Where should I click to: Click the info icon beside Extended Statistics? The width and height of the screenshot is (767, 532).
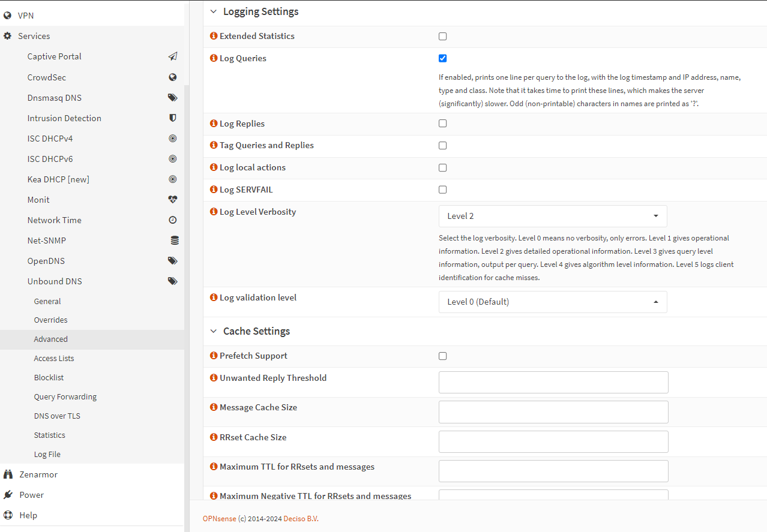coord(214,36)
